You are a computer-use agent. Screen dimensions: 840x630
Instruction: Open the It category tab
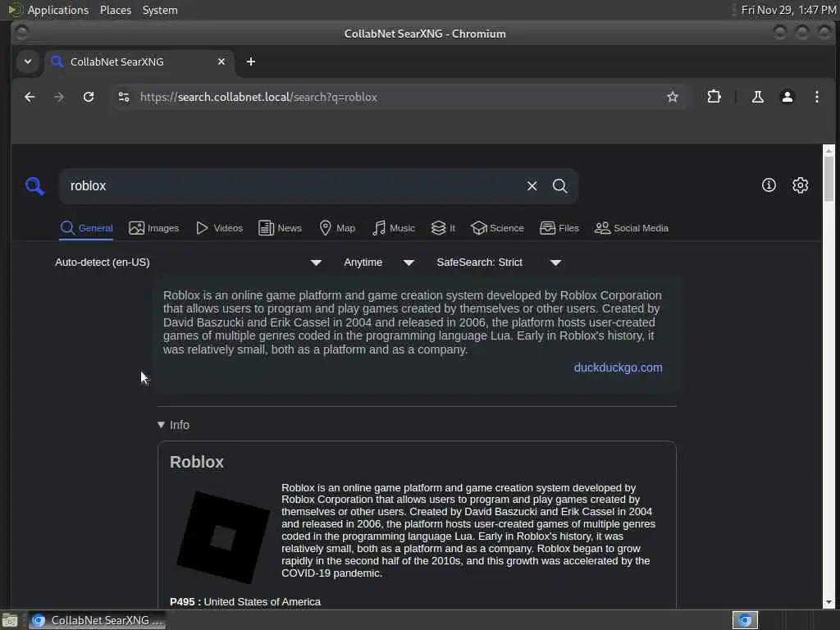443,228
